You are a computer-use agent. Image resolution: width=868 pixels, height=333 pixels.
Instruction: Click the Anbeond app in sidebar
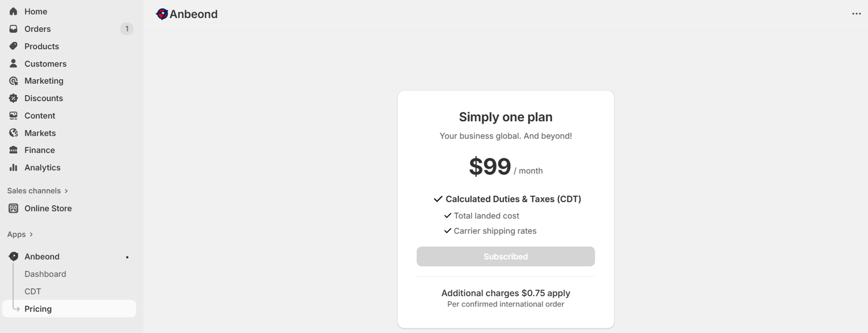click(x=42, y=257)
